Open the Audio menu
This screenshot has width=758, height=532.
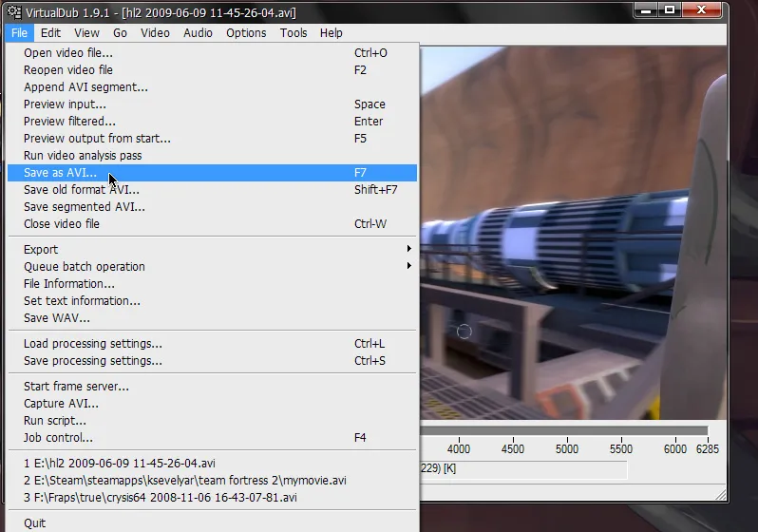199,33
